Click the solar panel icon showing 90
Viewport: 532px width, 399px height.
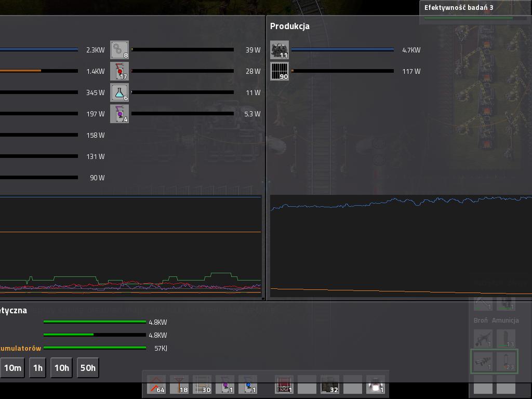(280, 71)
